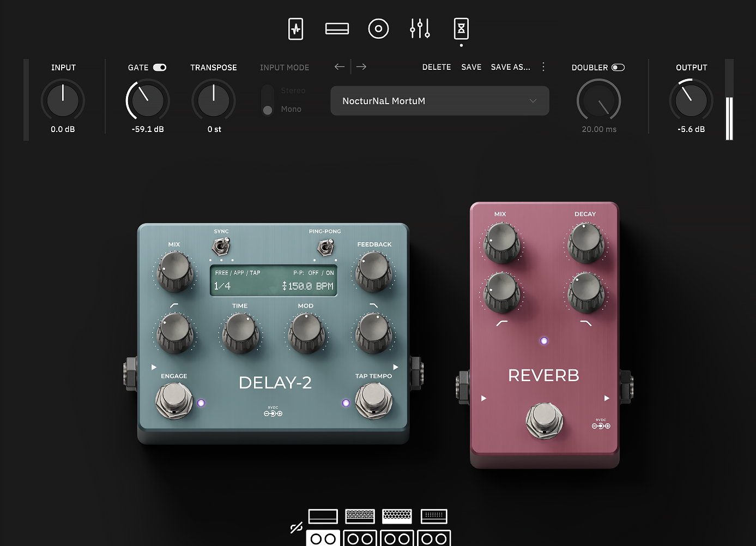This screenshot has height=546, width=756.
Task: Click the 1/4 note division on delay display
Action: [x=222, y=286]
